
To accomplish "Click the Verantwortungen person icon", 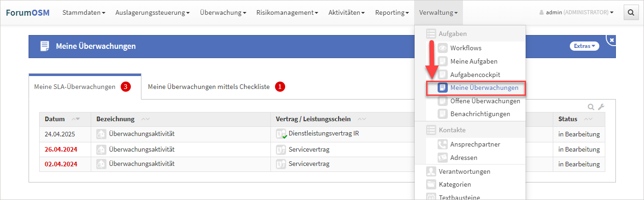I will coord(431,171).
